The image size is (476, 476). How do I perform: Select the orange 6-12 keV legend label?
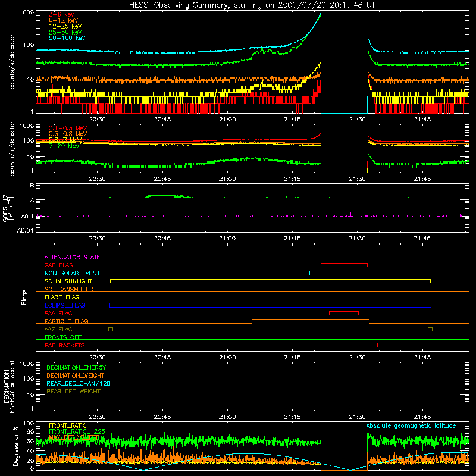(64, 20)
